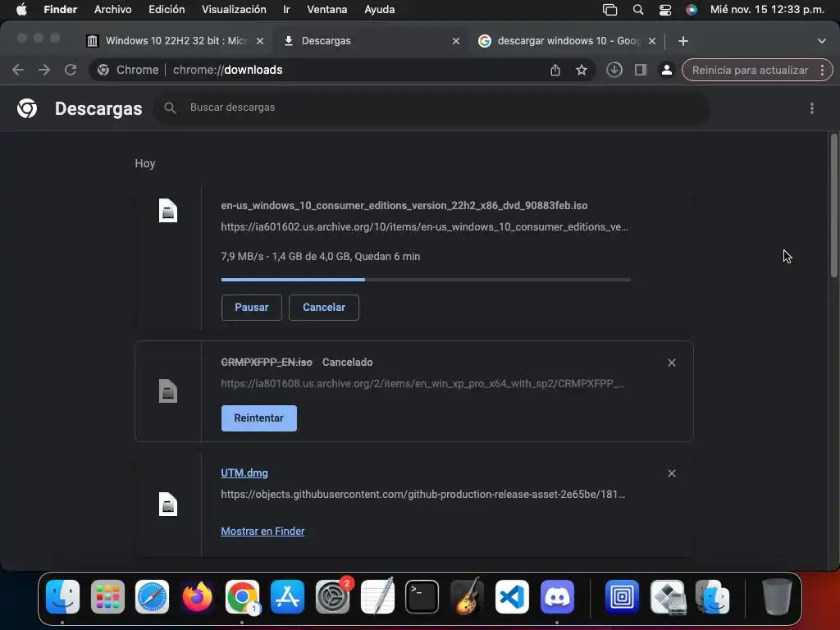Go back with the browser back arrow

(18, 70)
